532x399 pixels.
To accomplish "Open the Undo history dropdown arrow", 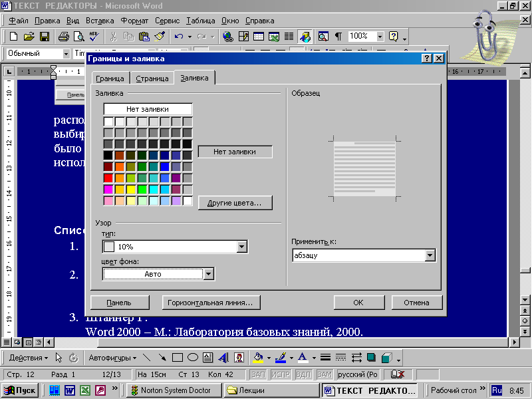I will 190,37.
